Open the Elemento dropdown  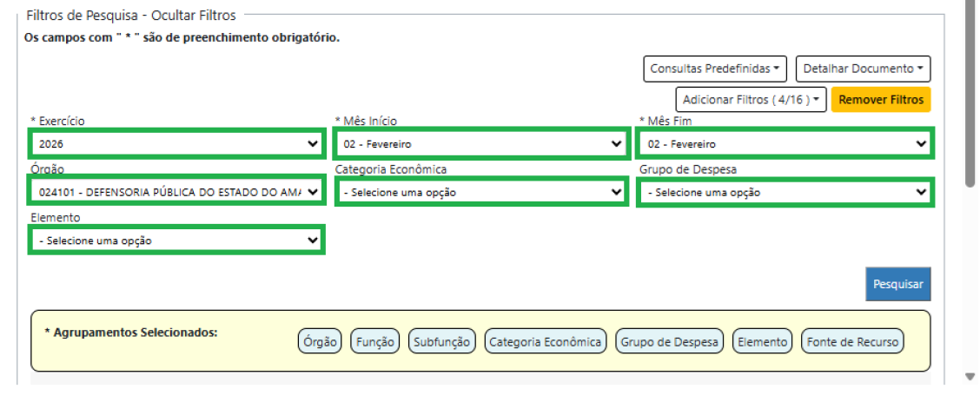pos(176,241)
